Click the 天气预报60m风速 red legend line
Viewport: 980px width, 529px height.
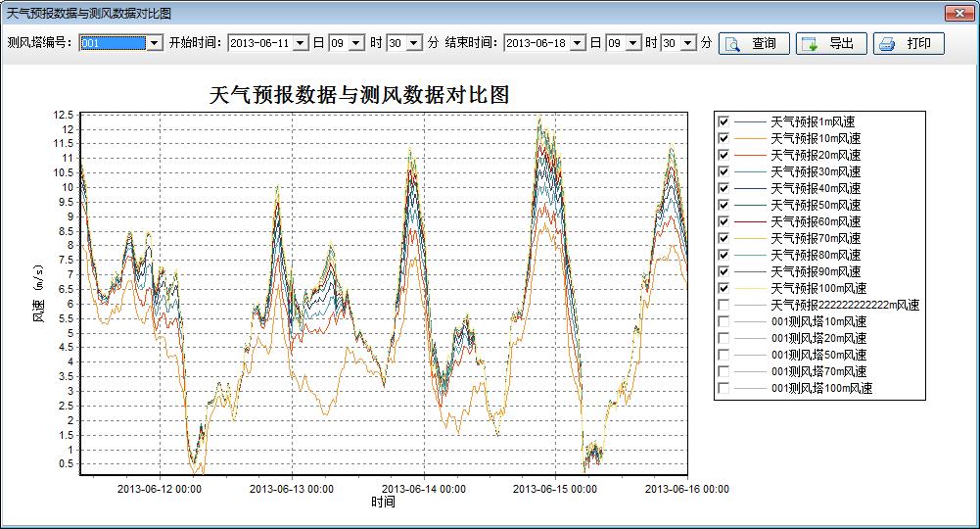coord(750,221)
